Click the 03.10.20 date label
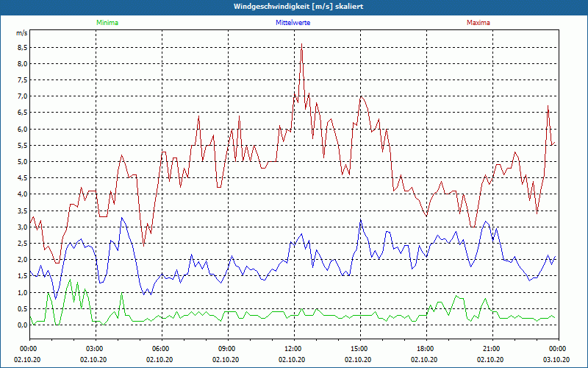The image size is (588, 368). (556, 359)
